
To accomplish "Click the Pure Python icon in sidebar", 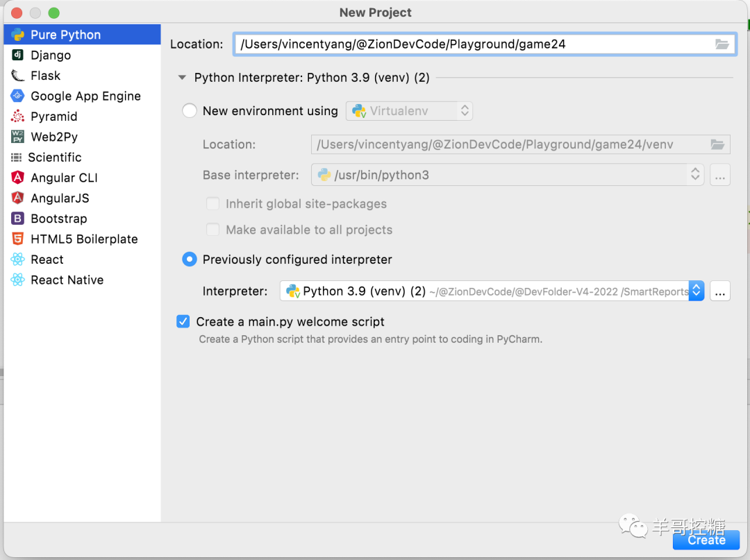I will (x=17, y=35).
